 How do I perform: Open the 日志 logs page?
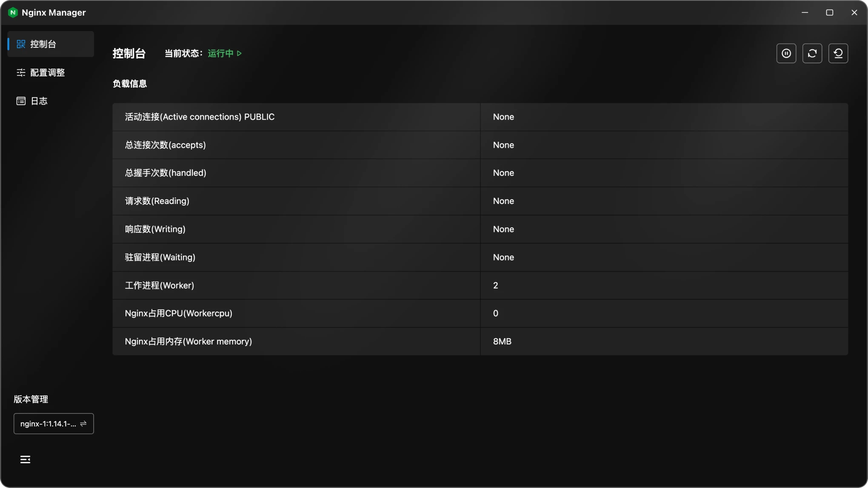(x=39, y=101)
